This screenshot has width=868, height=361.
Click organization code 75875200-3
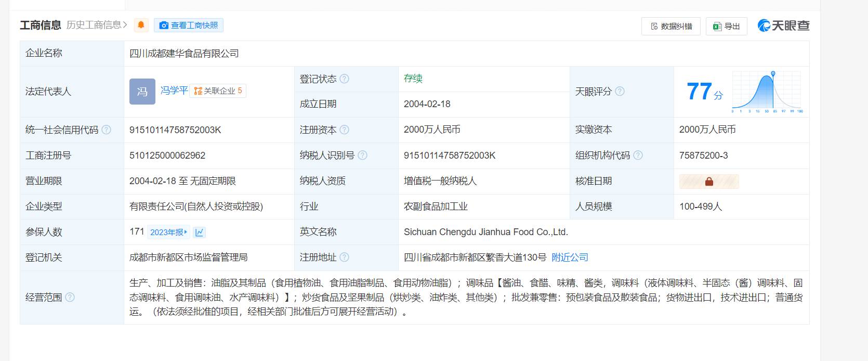click(704, 155)
